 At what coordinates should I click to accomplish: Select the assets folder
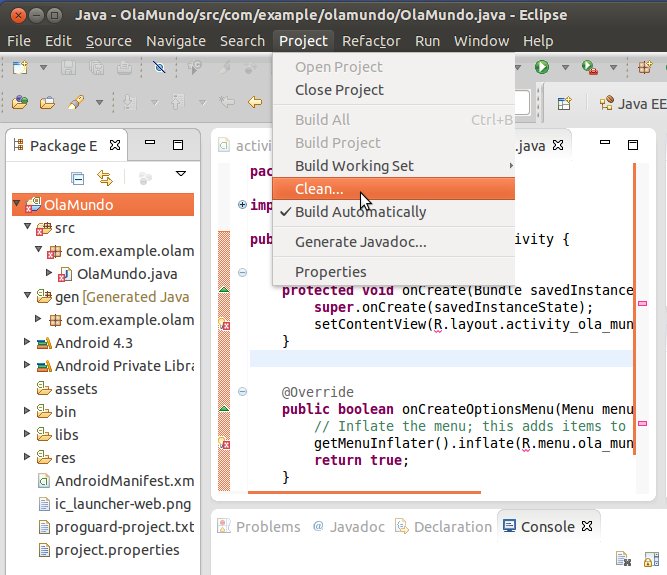pyautogui.click(x=67, y=389)
